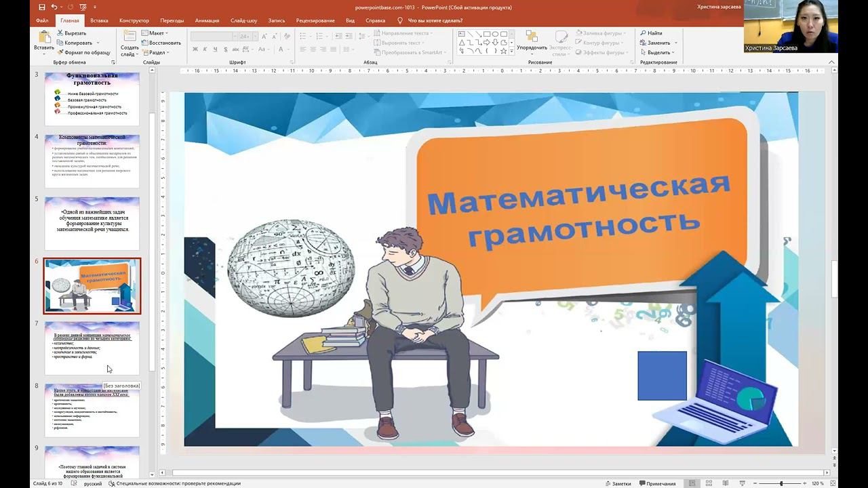868x488 pixels.
Task: Open accessibility check in status bar
Action: tap(174, 484)
